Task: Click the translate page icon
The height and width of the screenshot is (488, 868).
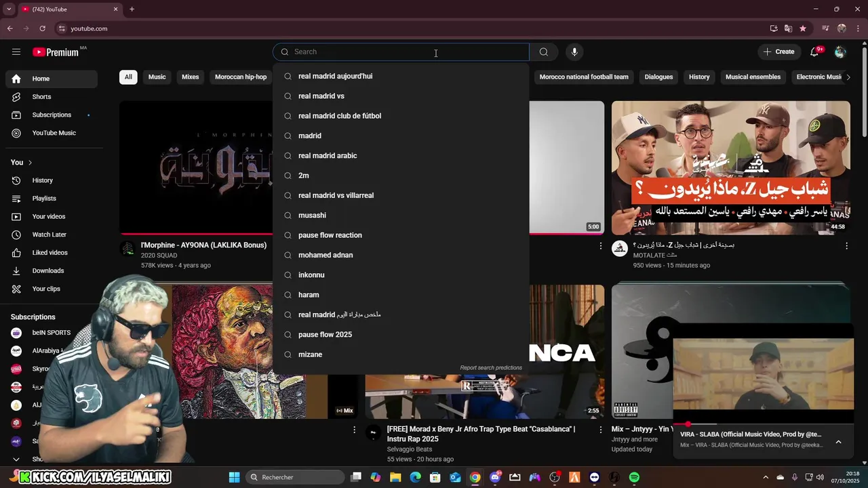Action: tap(788, 28)
